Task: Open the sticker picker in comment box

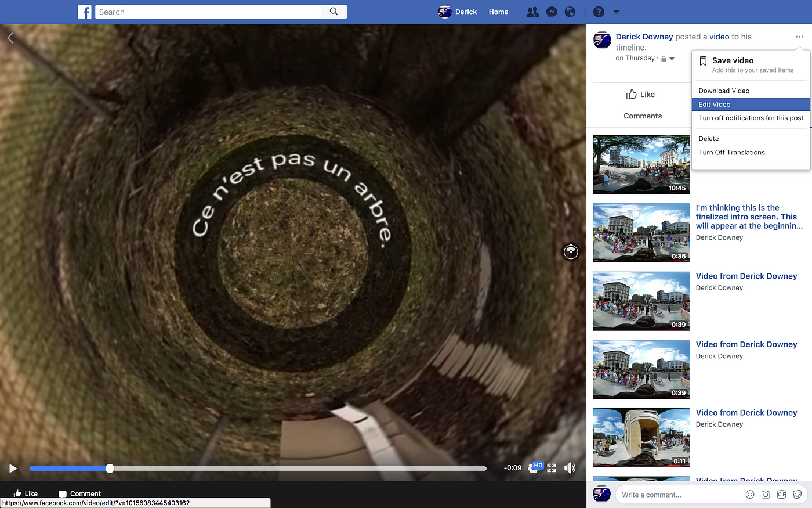Action: (x=797, y=495)
